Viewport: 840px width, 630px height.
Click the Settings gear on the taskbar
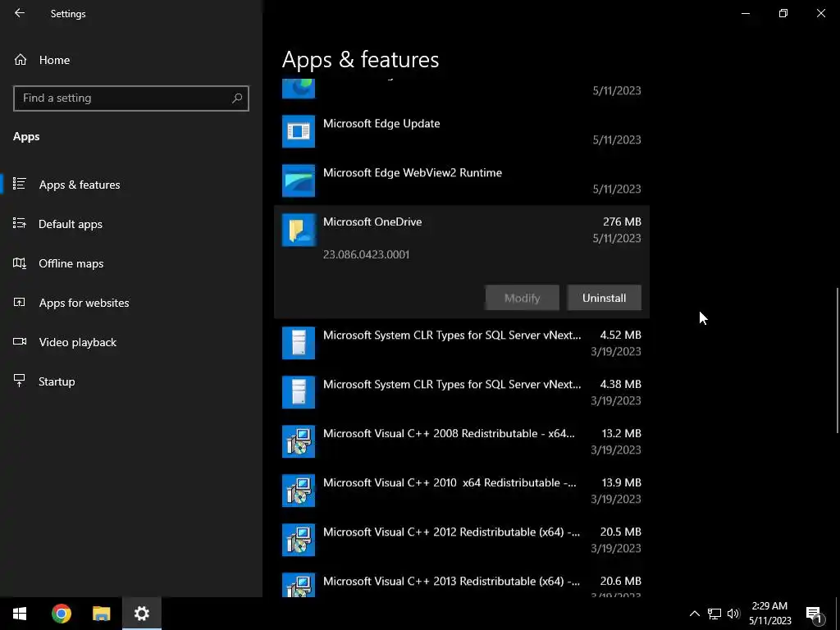(x=141, y=614)
